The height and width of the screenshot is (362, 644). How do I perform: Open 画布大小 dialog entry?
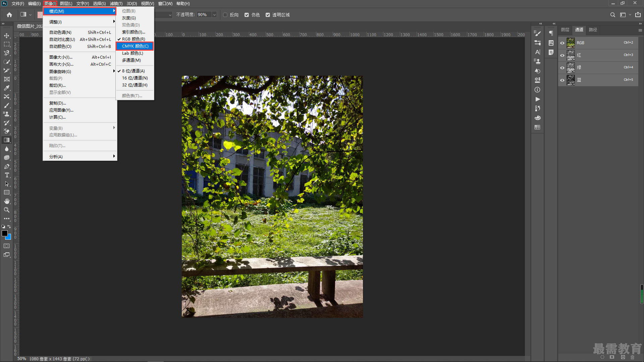click(80, 64)
